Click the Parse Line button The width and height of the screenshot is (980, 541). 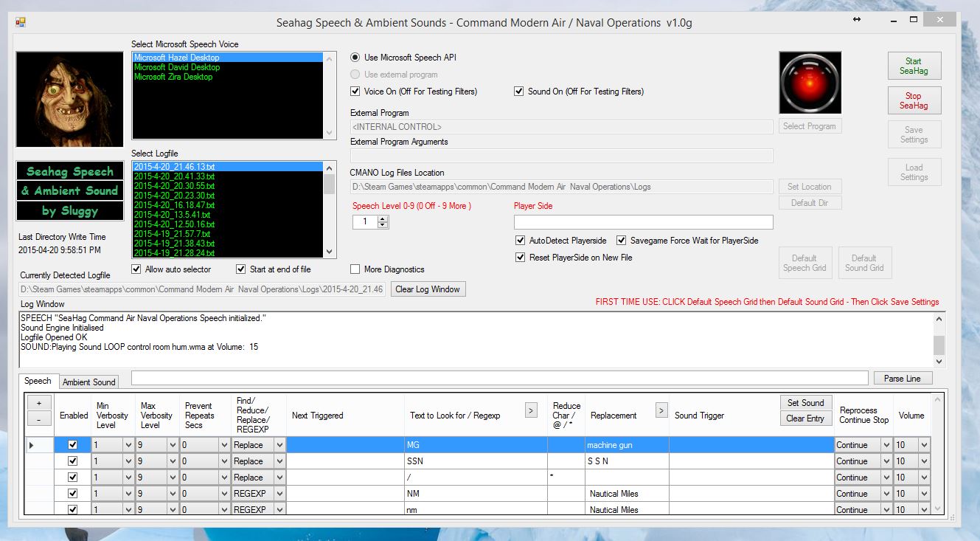pyautogui.click(x=903, y=379)
